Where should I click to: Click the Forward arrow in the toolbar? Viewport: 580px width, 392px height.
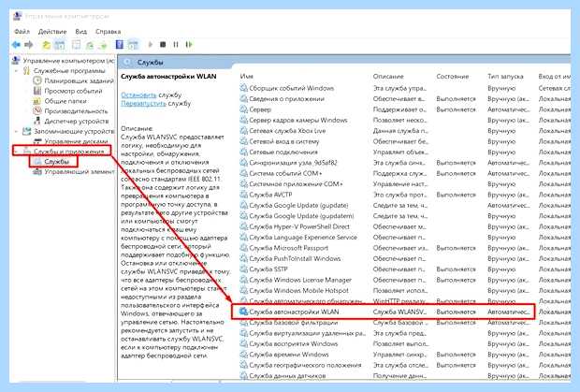point(29,45)
